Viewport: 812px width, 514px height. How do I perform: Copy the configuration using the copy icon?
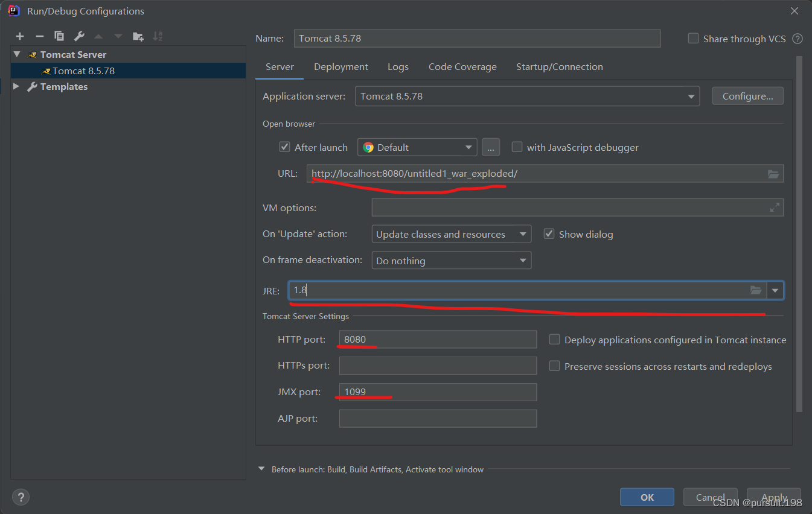pyautogui.click(x=59, y=36)
